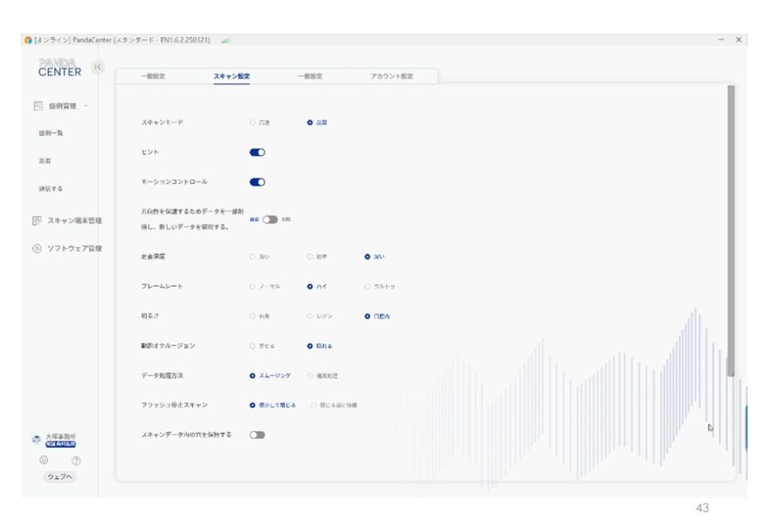Disable the ヒント toggle
The width and height of the screenshot is (769, 532).
[x=257, y=152]
